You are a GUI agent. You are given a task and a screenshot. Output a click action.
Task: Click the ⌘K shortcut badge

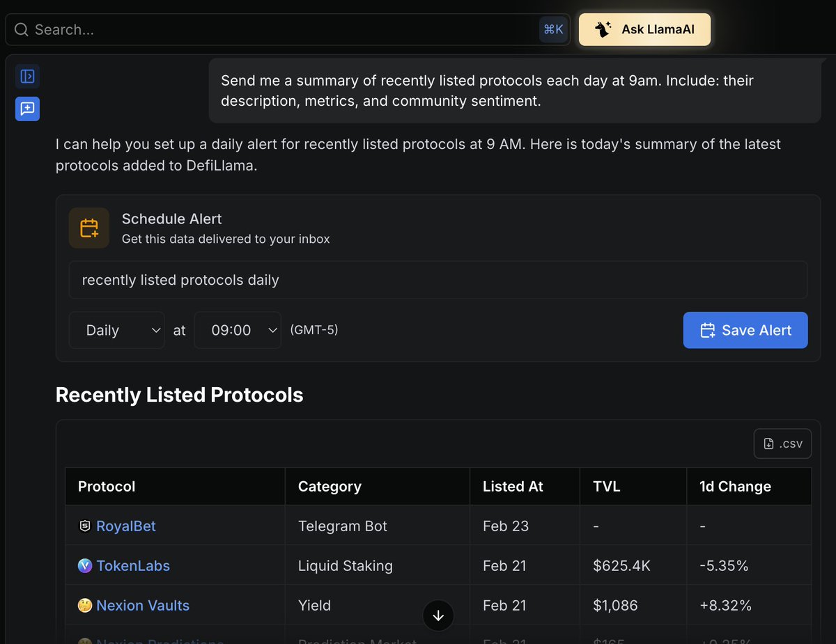[x=553, y=29]
